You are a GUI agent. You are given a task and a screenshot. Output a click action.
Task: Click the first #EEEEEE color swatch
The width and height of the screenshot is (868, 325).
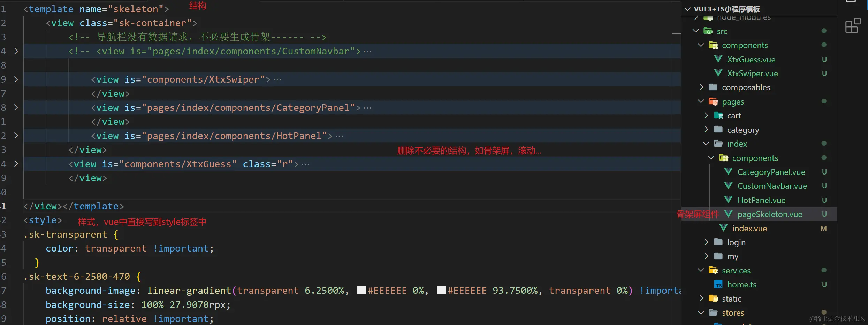click(361, 290)
